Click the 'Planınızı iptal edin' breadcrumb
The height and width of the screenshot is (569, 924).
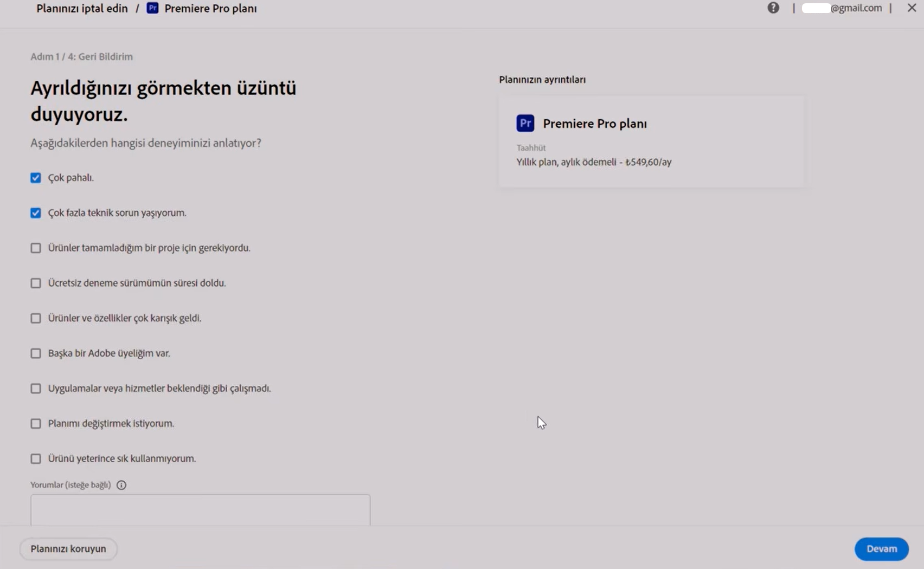tap(82, 8)
